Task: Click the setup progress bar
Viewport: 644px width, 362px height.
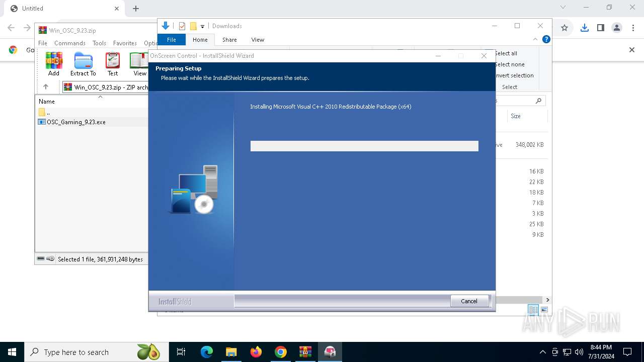Action: pos(364,146)
